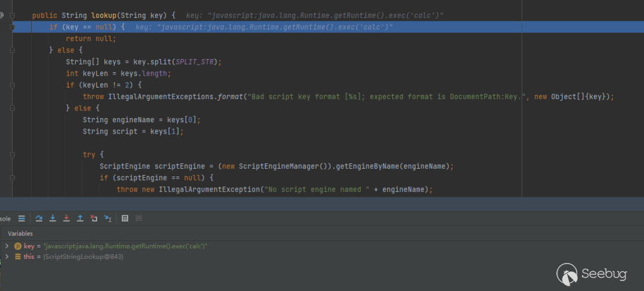The width and height of the screenshot is (644, 291).
Task: Select the Variables panel header
Action: [20, 234]
